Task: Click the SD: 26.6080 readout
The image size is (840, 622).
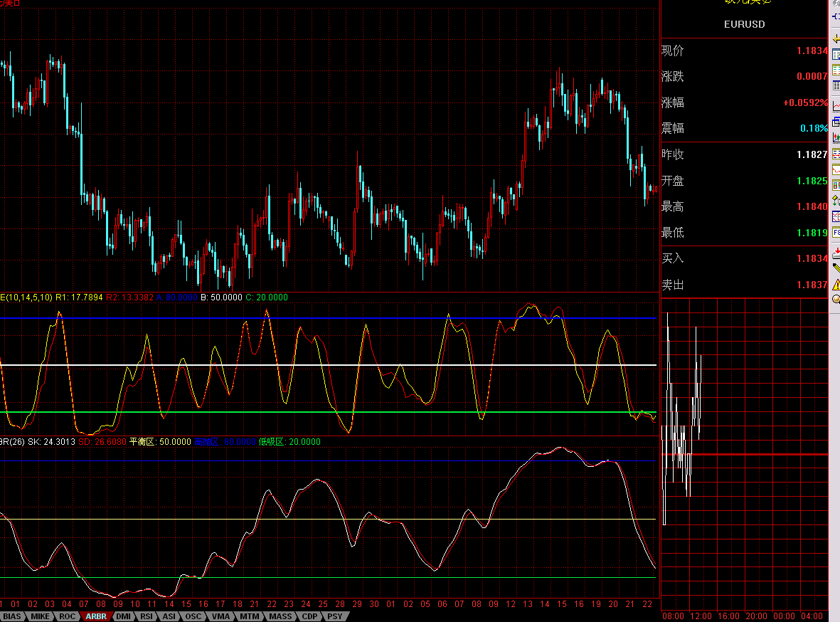Action: (x=102, y=442)
